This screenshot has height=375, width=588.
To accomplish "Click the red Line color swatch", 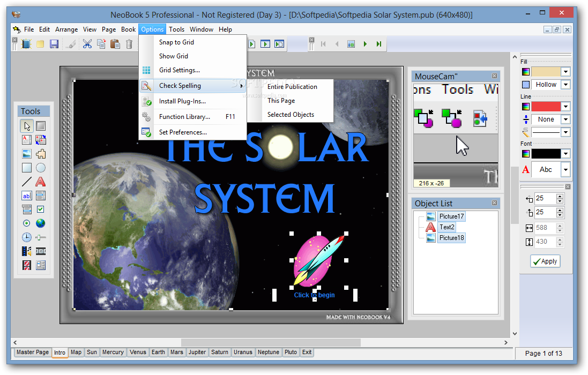I will [x=546, y=107].
